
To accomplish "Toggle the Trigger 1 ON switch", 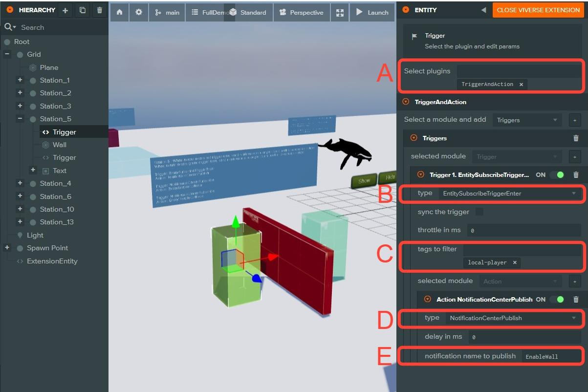I will [x=557, y=174].
